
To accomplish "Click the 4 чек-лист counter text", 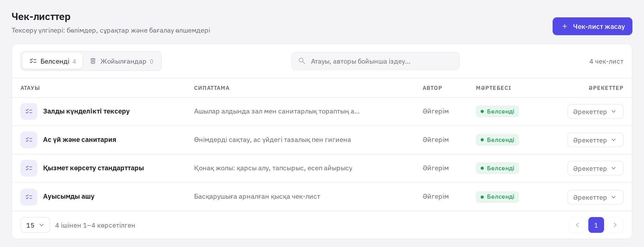I will click(606, 61).
